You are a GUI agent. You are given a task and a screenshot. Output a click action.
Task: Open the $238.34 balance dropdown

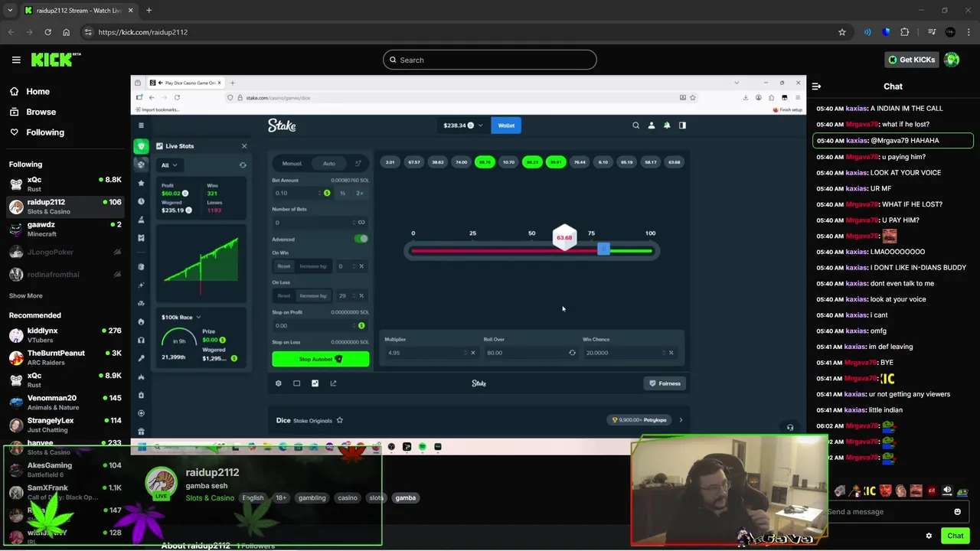coord(463,126)
